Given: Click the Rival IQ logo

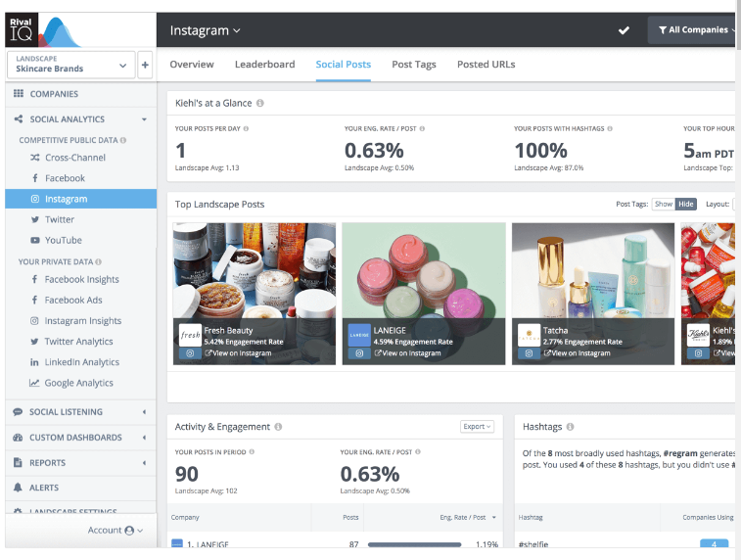Looking at the screenshot, I should (22, 29).
